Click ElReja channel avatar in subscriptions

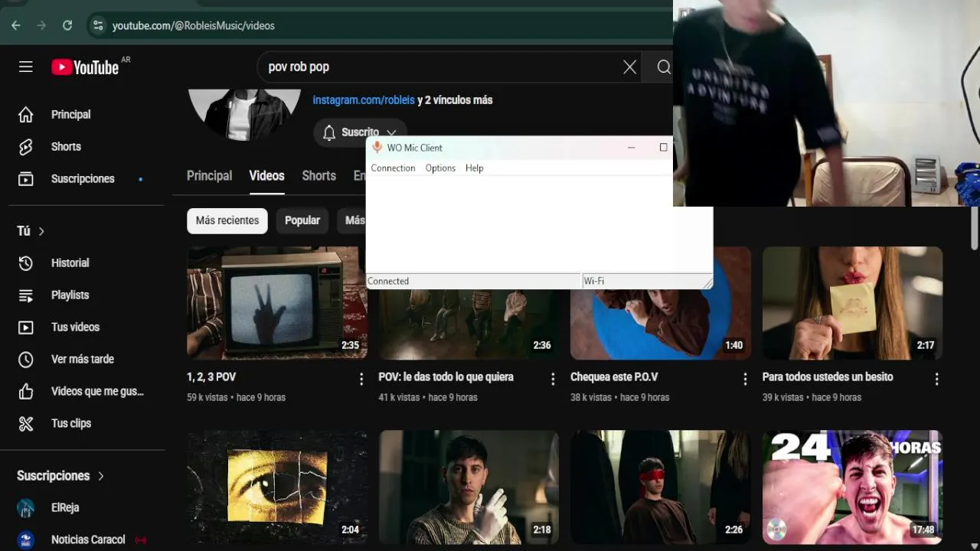[x=26, y=508]
